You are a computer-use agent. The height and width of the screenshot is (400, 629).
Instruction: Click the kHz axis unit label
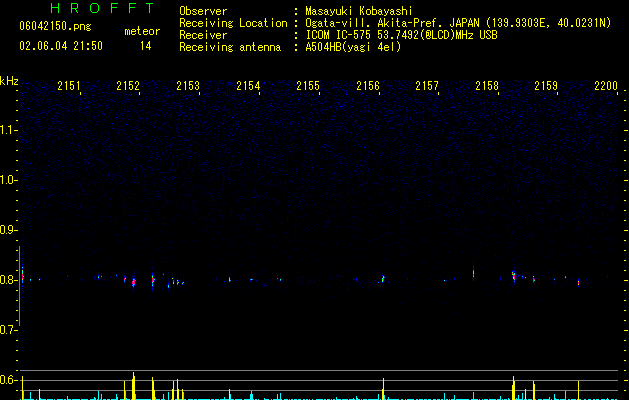coord(9,81)
